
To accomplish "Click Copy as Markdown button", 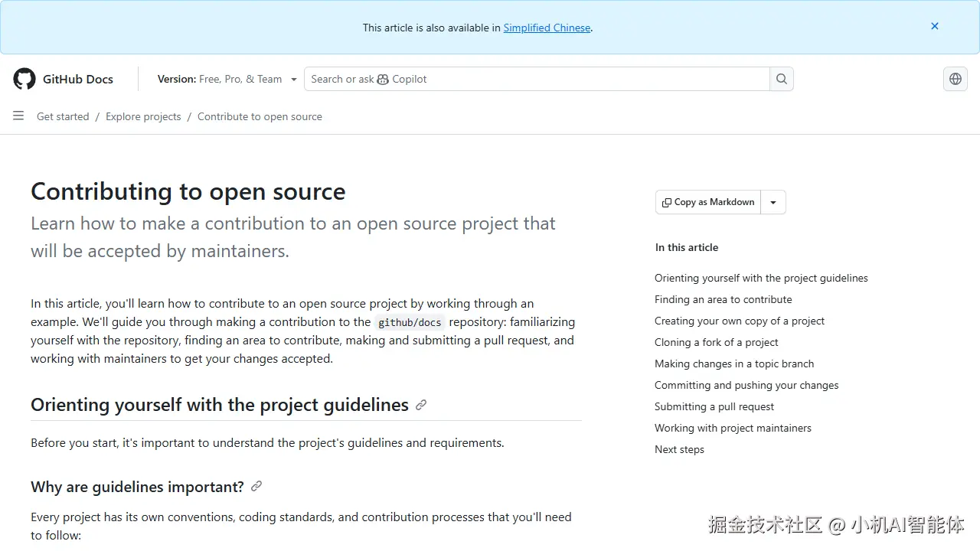I will (x=709, y=202).
